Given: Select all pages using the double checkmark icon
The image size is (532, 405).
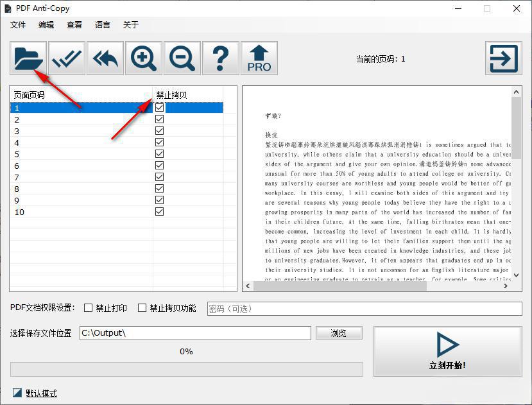Looking at the screenshot, I should click(66, 58).
